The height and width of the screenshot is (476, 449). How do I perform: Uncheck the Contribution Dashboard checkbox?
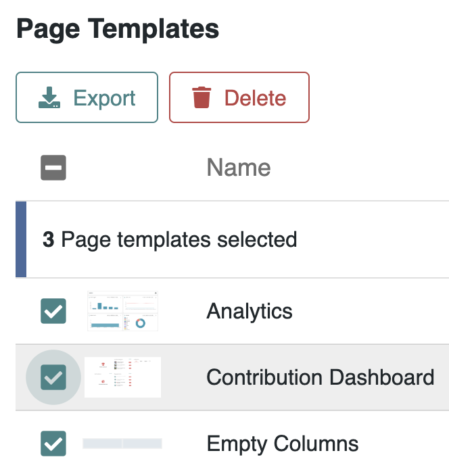(53, 377)
